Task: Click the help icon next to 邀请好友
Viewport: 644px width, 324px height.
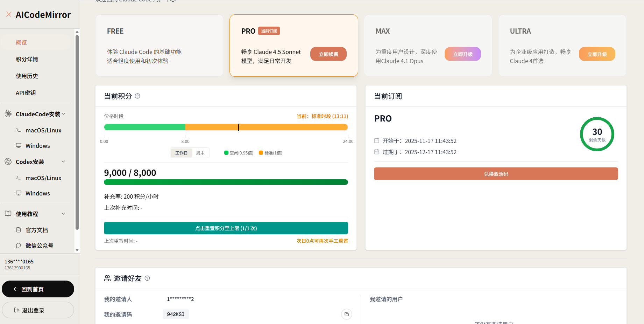Action: point(147,278)
